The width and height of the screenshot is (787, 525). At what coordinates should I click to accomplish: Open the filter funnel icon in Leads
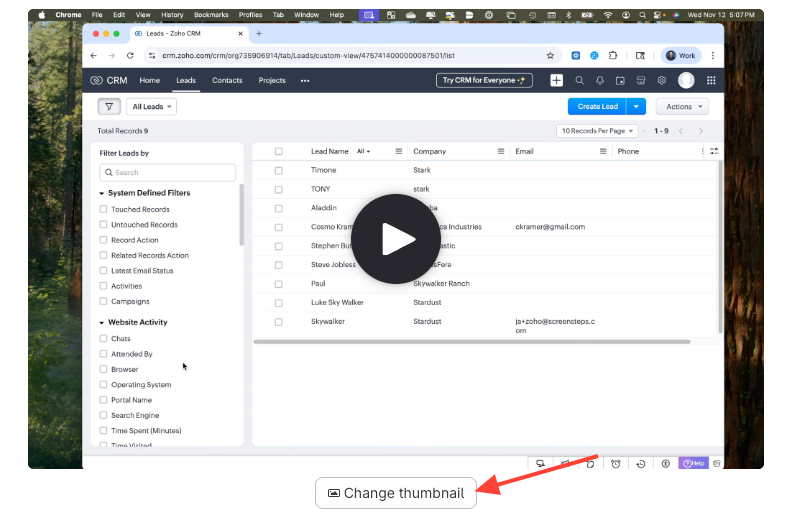[109, 106]
